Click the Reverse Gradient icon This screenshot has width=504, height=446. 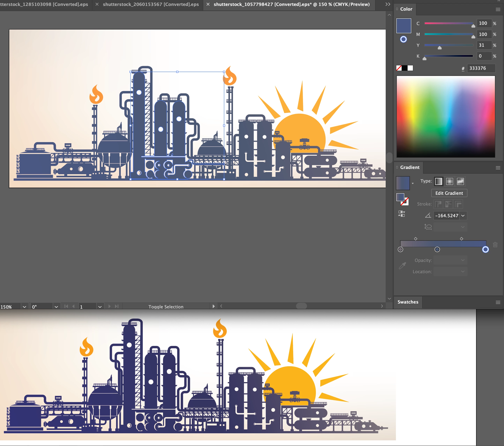click(x=401, y=214)
